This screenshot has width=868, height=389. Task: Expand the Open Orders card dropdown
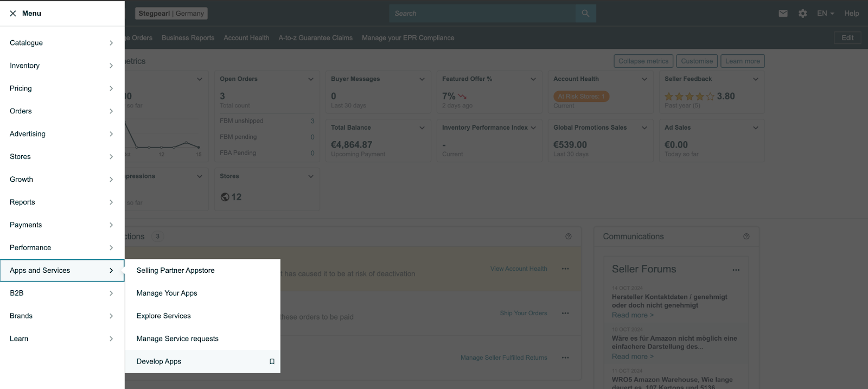tap(311, 79)
